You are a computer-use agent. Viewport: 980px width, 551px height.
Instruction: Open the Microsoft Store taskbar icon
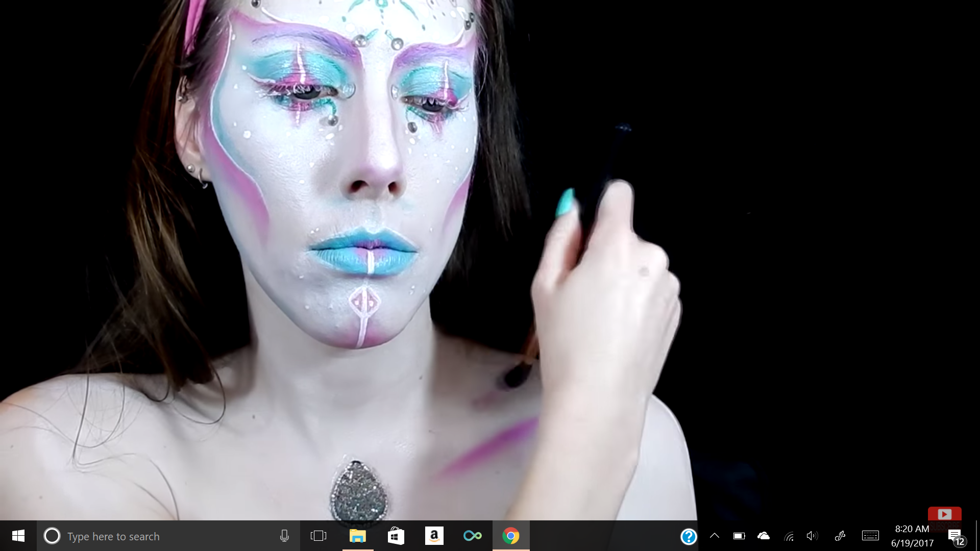tap(396, 536)
